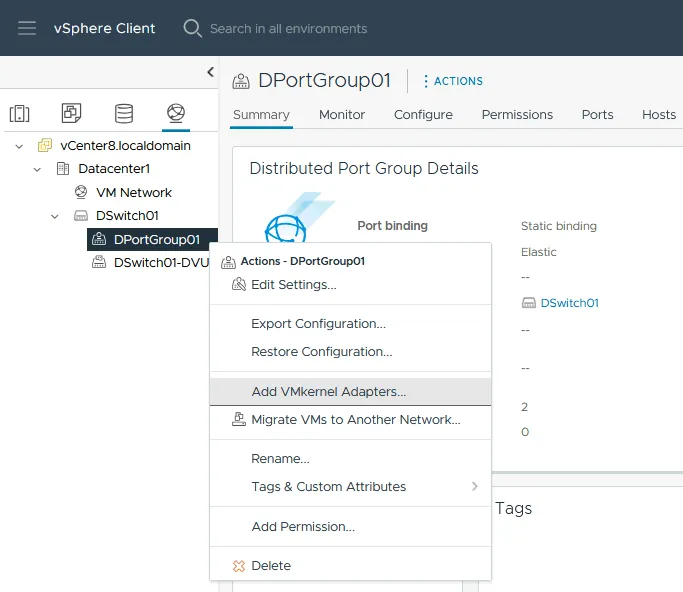Click the Actions - DPortGroup01 menu header

coord(303,261)
